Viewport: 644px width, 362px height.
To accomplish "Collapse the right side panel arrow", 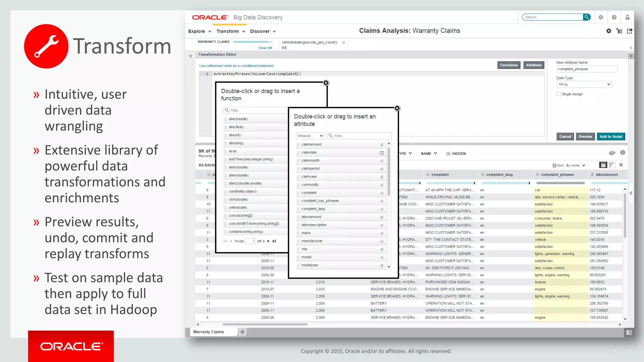I will [631, 193].
